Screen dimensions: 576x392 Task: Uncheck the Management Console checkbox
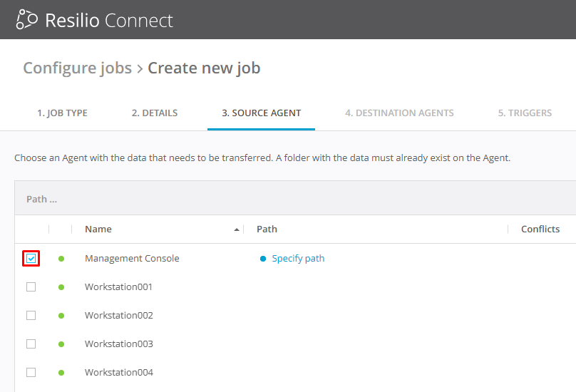click(x=31, y=259)
